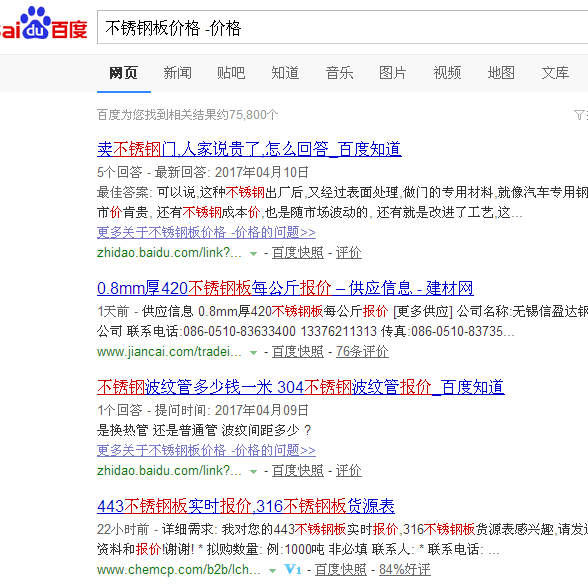Open result 不锈钢波纹管多少钱一米 百度知道
588x588 pixels.
pos(301,387)
